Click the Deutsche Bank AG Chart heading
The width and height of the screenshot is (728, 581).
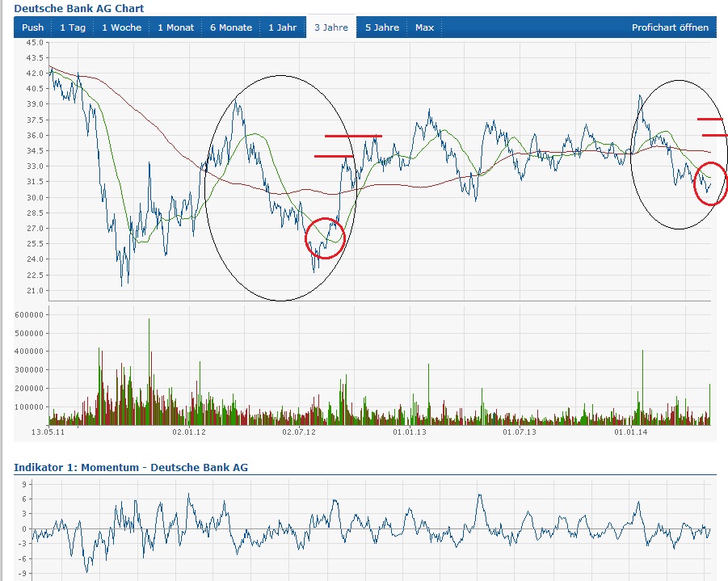[x=79, y=8]
